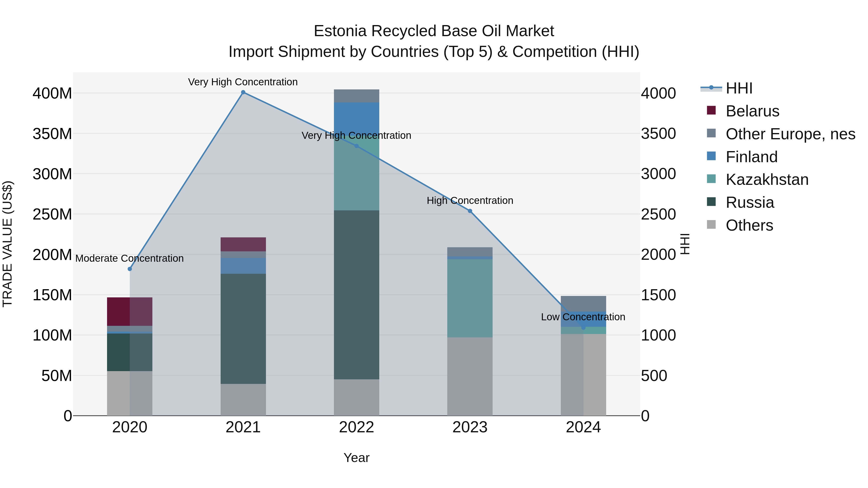The height and width of the screenshot is (488, 868).
Task: Click the Russia segment of the 2021 bar
Action: [x=243, y=329]
